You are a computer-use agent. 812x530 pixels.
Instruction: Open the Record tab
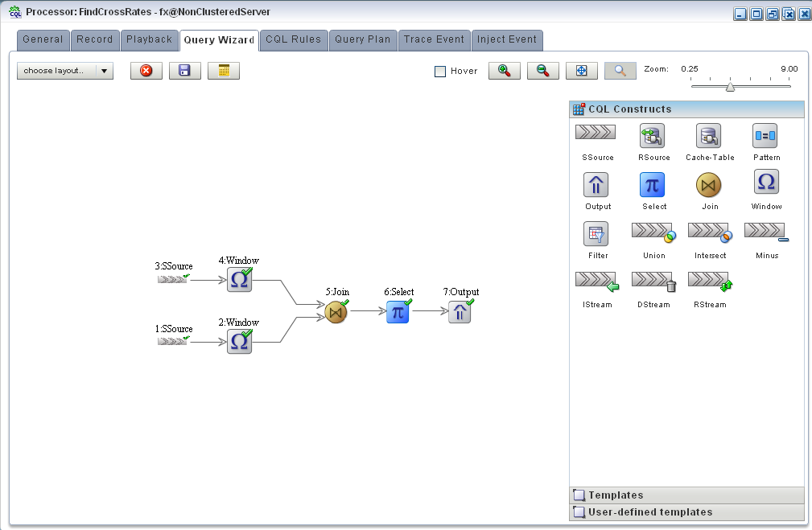[95, 40]
